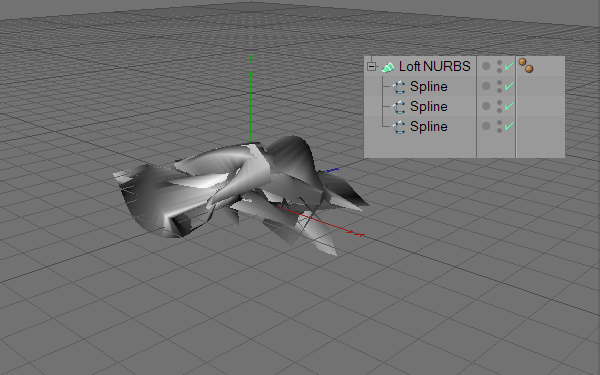Click the green Y-axis arrow handle
600x375 pixels.
pos(251,73)
